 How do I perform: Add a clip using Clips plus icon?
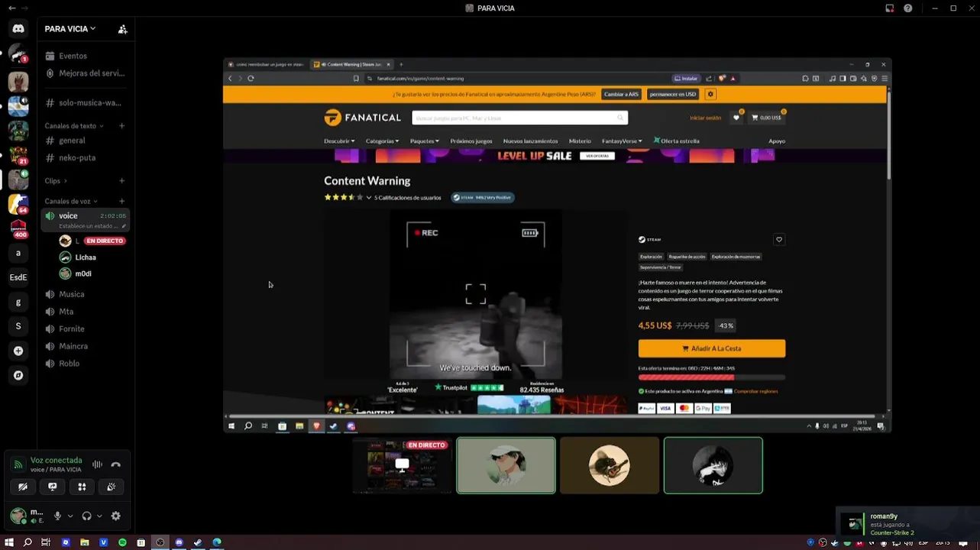(122, 181)
